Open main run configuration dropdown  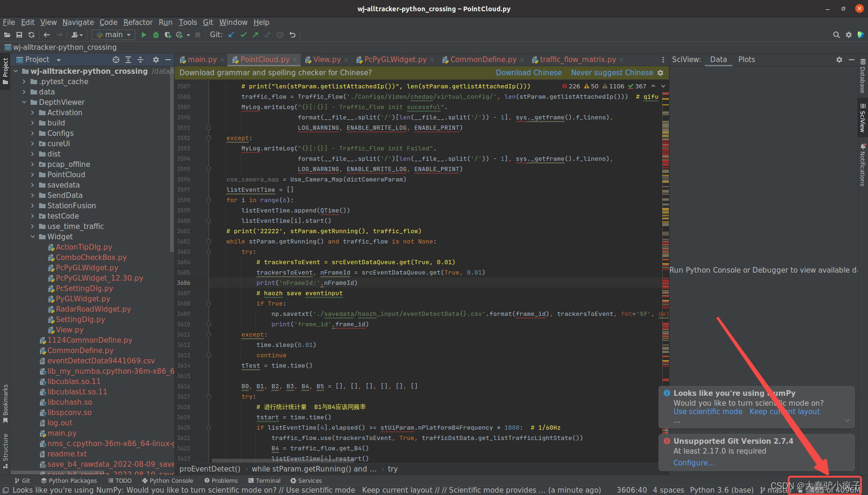pos(113,35)
